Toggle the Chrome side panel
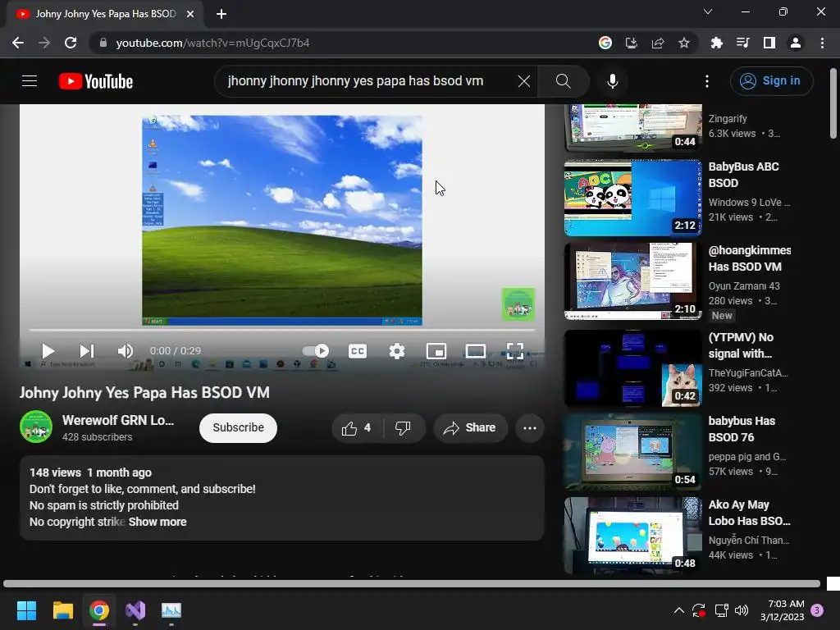Image resolution: width=840 pixels, height=630 pixels. [x=769, y=43]
